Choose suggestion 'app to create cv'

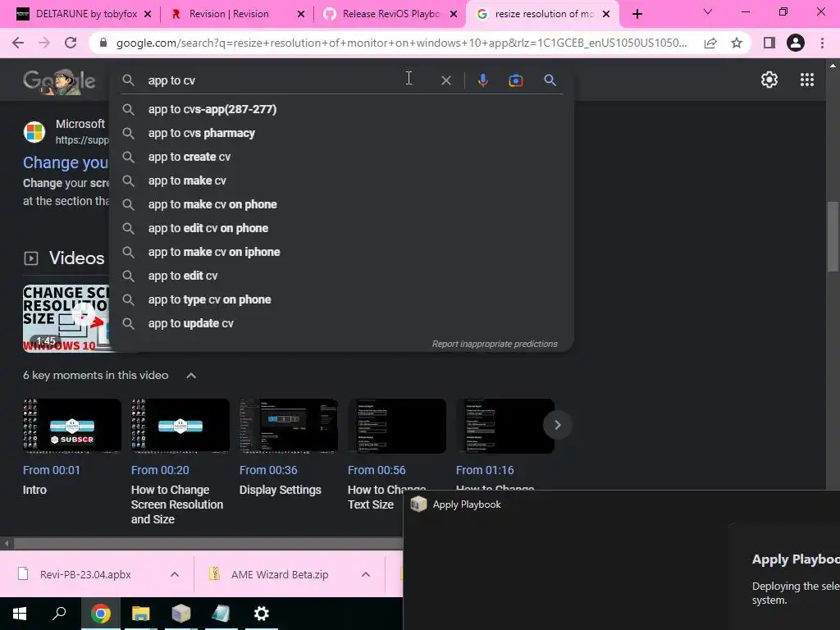pyautogui.click(x=341, y=157)
